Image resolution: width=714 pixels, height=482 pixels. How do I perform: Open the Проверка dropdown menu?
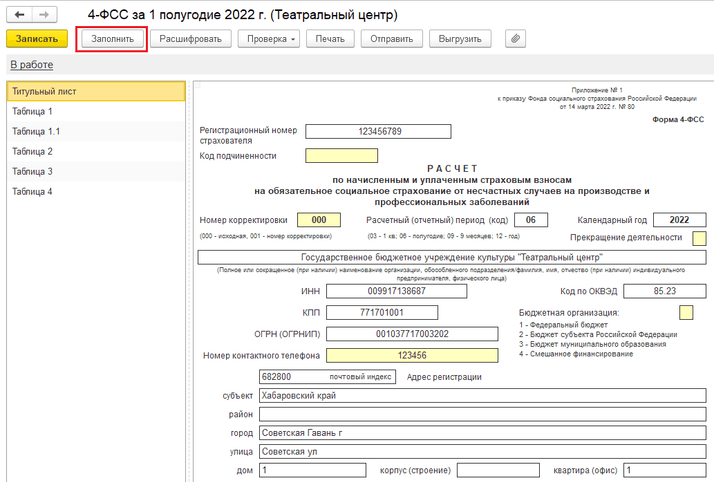272,39
